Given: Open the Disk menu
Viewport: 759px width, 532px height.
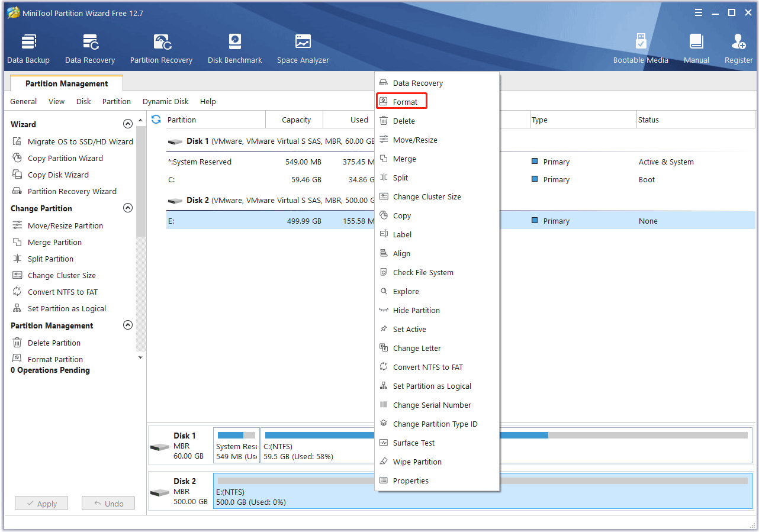Looking at the screenshot, I should click(x=83, y=101).
